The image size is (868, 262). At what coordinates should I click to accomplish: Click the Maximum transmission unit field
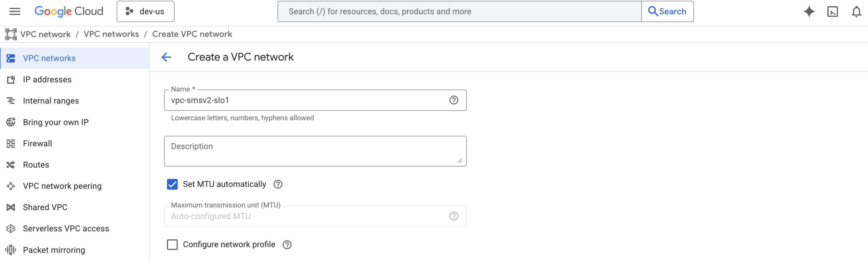(307, 216)
